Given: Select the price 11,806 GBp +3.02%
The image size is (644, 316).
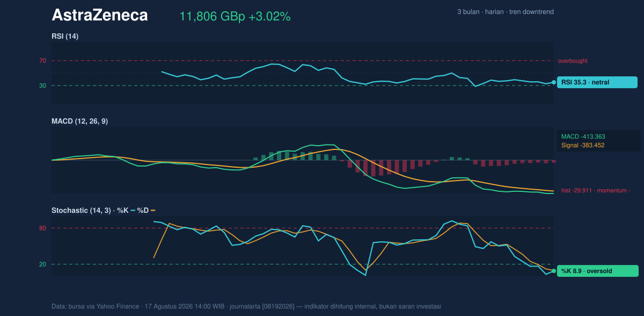Looking at the screenshot, I should [235, 17].
